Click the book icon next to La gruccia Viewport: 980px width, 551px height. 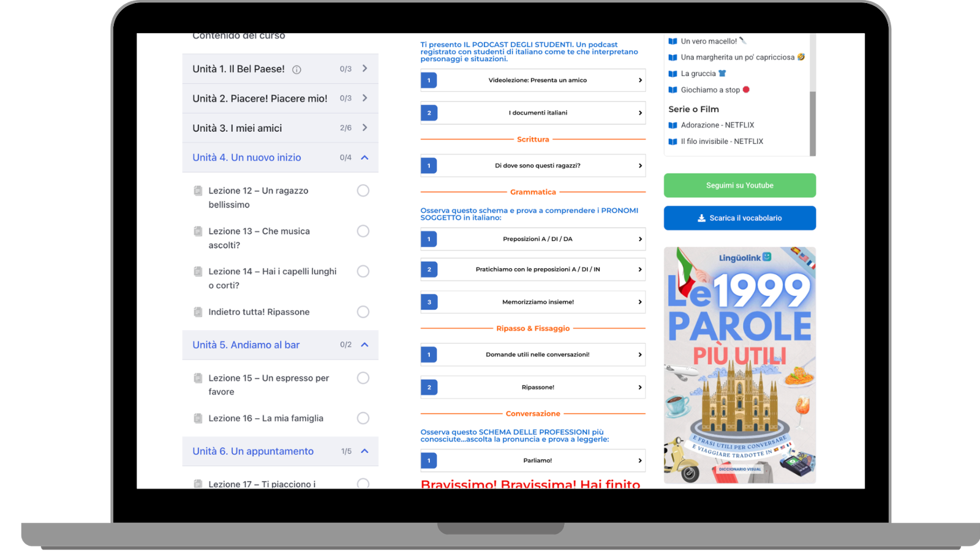[673, 73]
